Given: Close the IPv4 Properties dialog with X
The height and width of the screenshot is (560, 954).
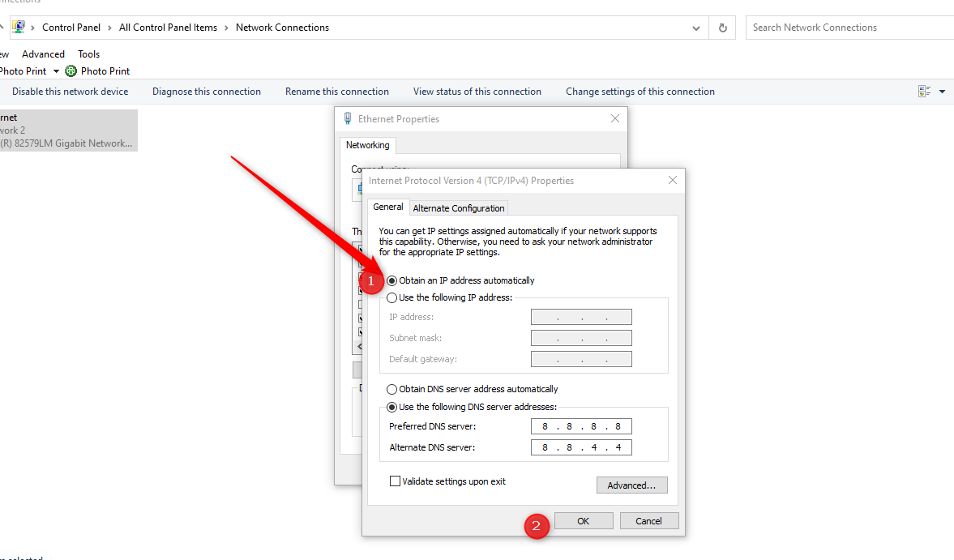Looking at the screenshot, I should pos(672,181).
